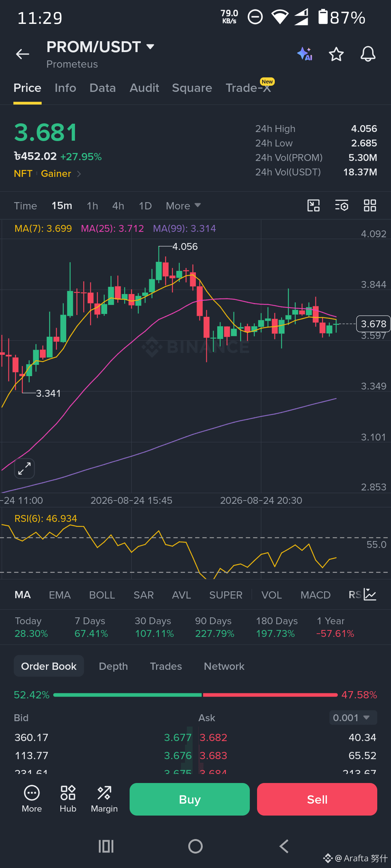Open the Margin trading icon
The height and width of the screenshot is (868, 391).
[104, 799]
